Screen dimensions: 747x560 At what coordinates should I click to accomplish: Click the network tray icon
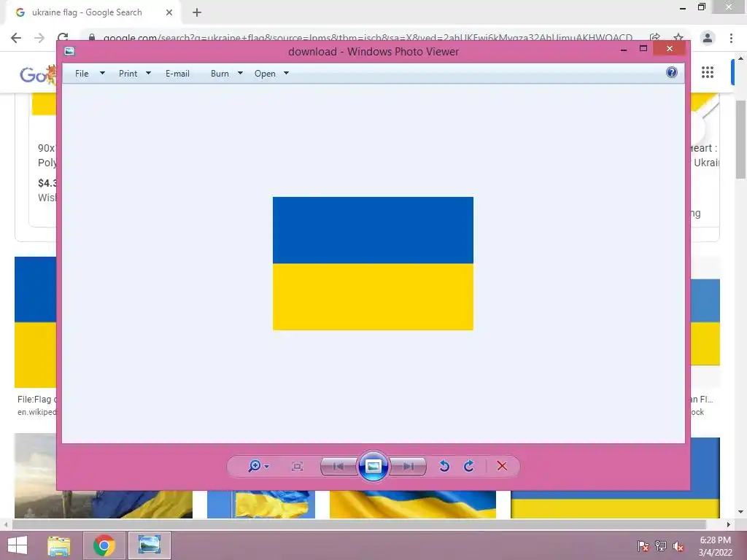(x=661, y=546)
